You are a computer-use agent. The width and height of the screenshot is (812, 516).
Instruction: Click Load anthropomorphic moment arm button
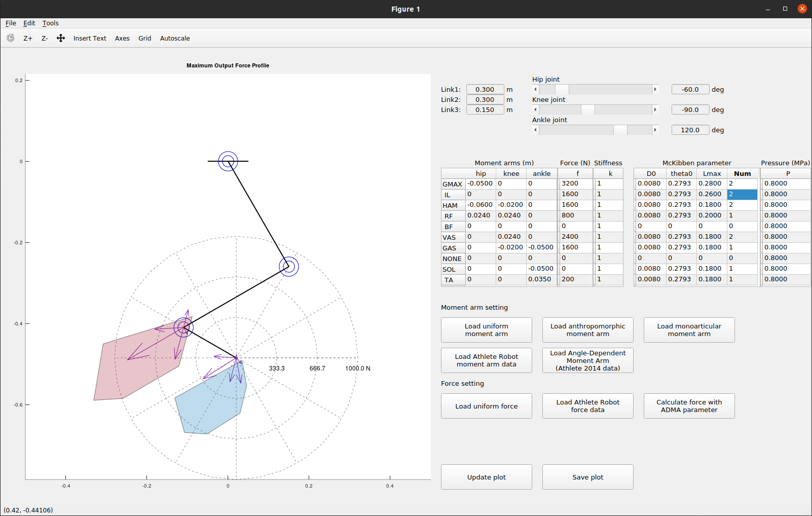coord(587,330)
